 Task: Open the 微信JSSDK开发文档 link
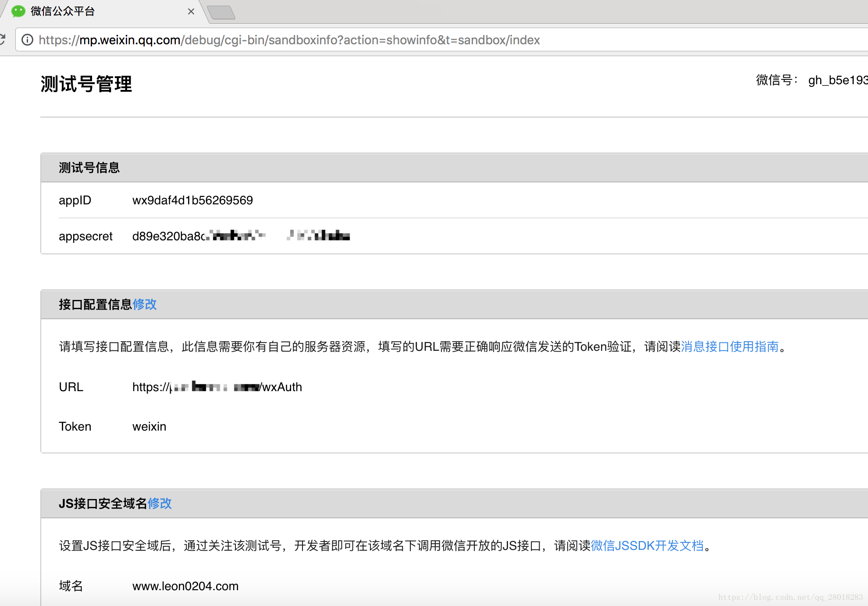[x=647, y=546]
